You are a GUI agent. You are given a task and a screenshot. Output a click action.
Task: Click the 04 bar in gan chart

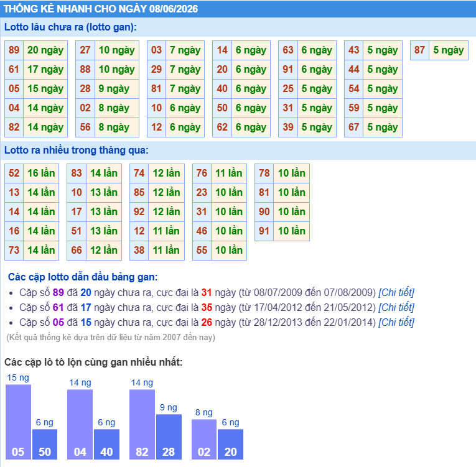pyautogui.click(x=80, y=425)
